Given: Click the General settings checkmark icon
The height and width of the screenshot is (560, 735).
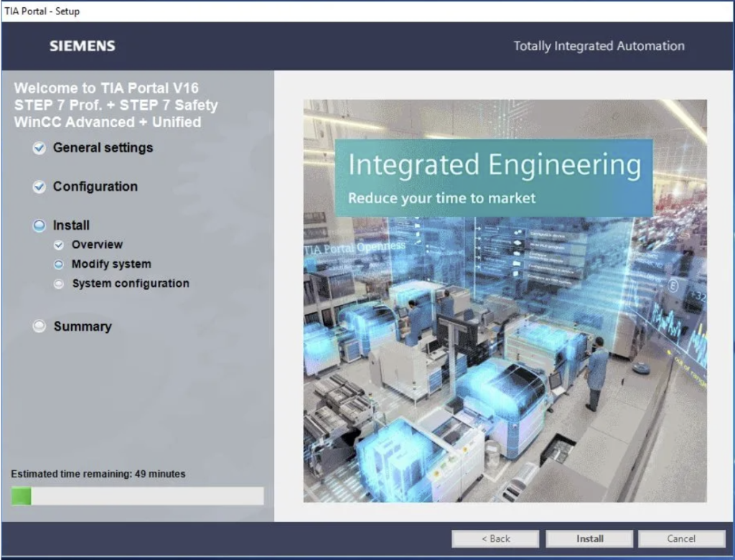Looking at the screenshot, I should click(39, 148).
